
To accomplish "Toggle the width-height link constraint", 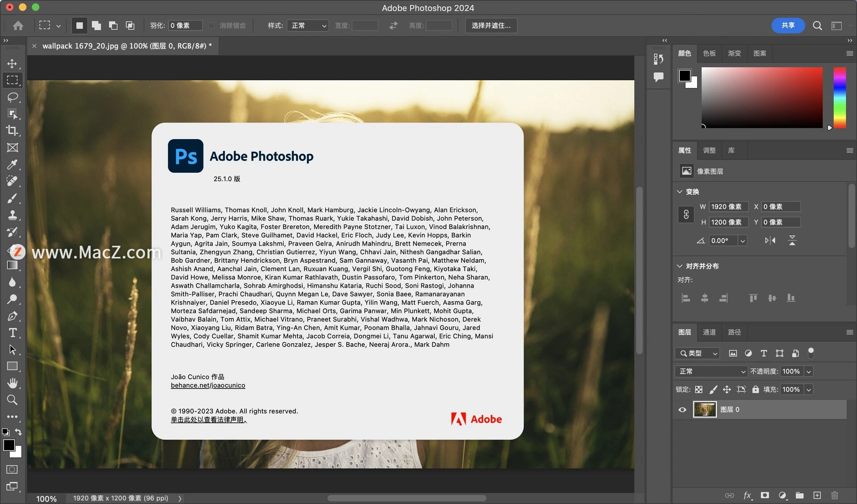I will pos(686,215).
